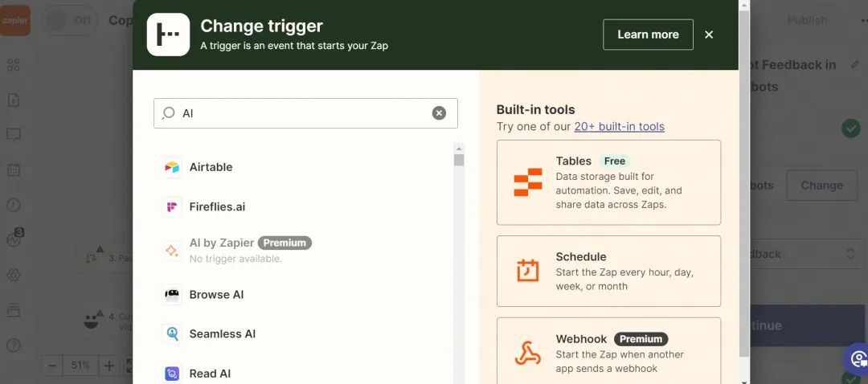Viewport: 868px width, 384px height.
Task: Open the apps grid sidebar icon
Action: pos(14,65)
